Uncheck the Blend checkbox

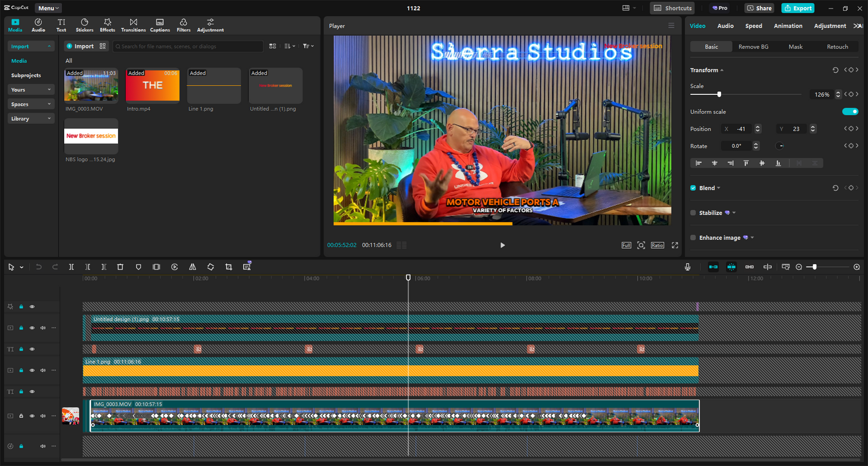click(693, 188)
